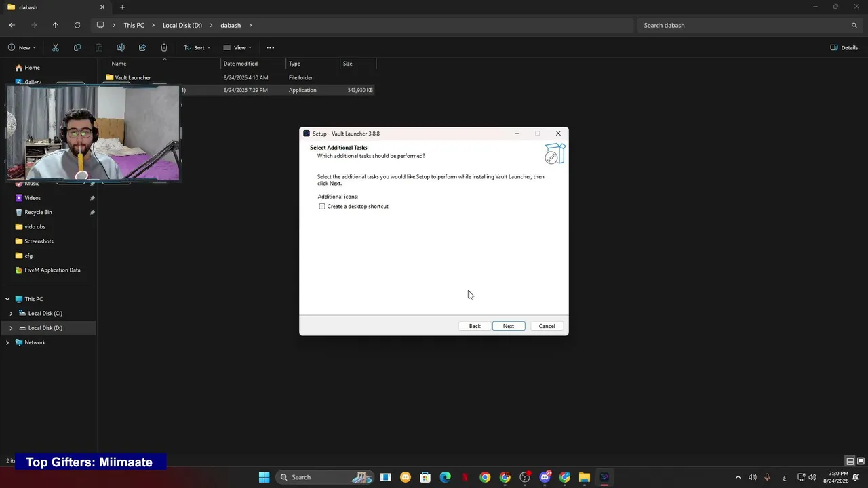Show hidden system tray icons
868x488 pixels.
click(738, 477)
